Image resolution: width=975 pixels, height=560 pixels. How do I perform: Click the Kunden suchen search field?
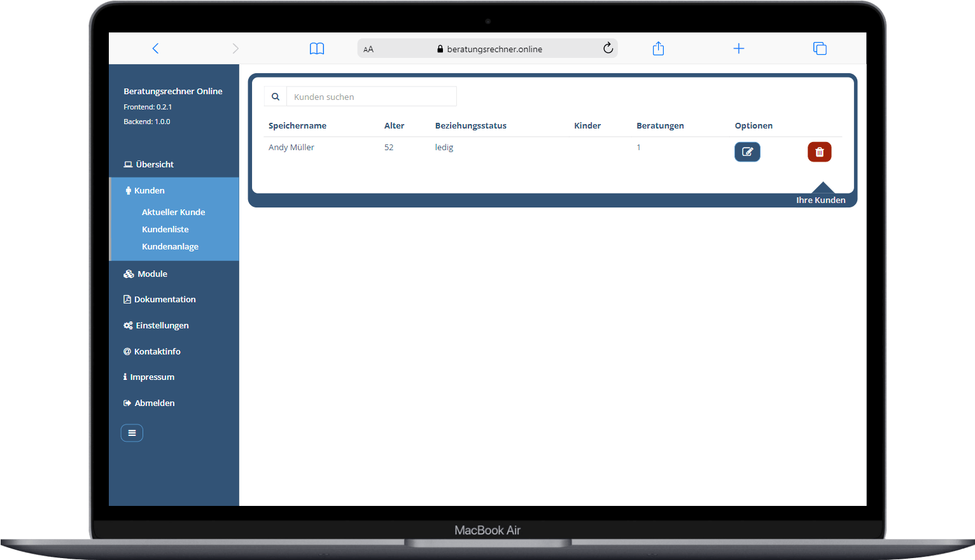tap(371, 97)
